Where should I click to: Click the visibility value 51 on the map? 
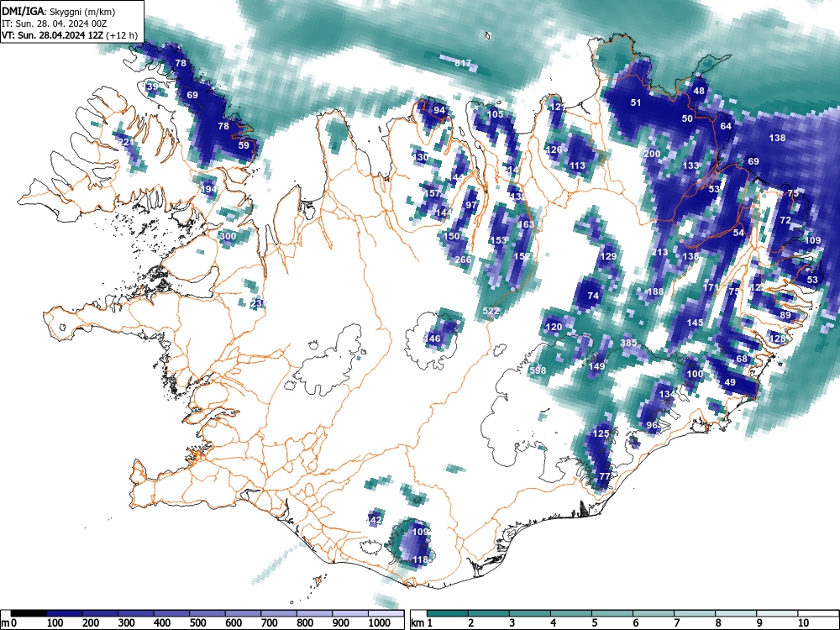pyautogui.click(x=635, y=102)
